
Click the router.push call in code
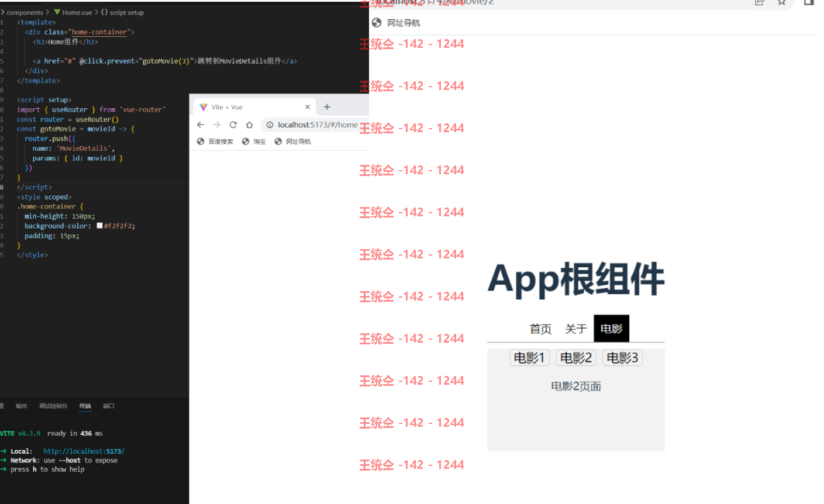(x=46, y=139)
